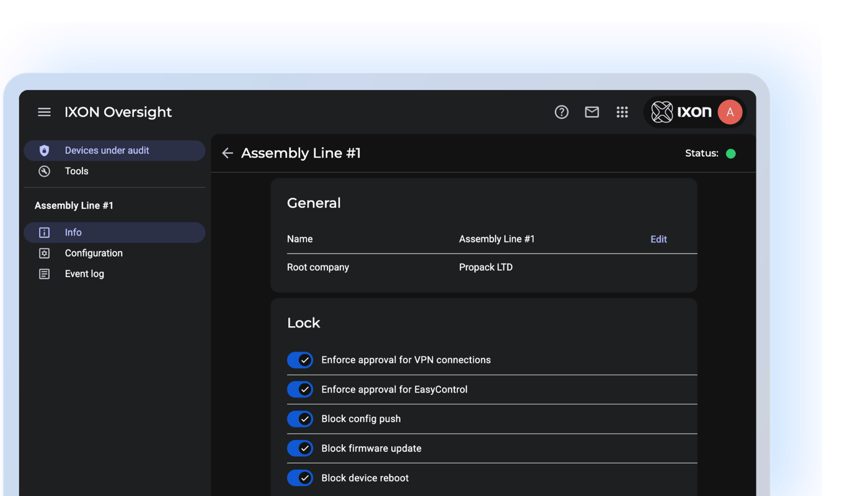Click the Block firmware update label text

tap(371, 448)
